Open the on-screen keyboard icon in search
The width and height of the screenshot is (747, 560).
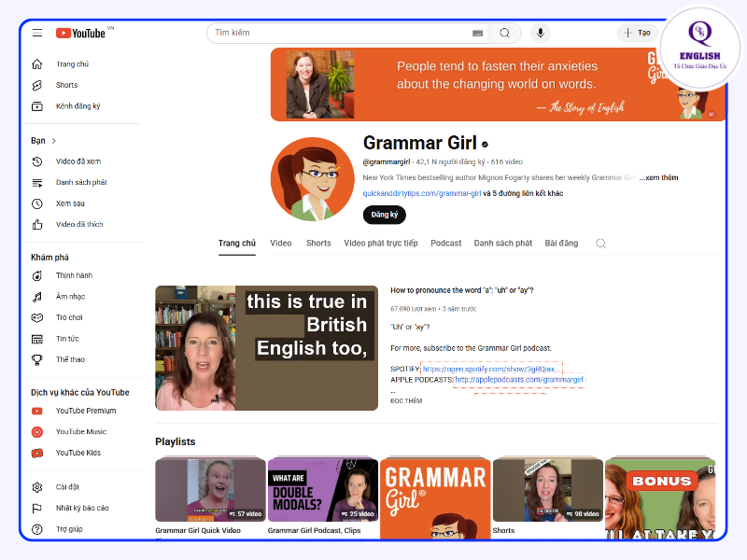pos(477,33)
